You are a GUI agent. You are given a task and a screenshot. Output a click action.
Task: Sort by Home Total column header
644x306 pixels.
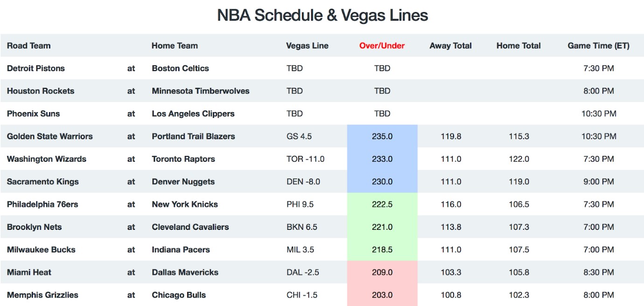click(518, 46)
